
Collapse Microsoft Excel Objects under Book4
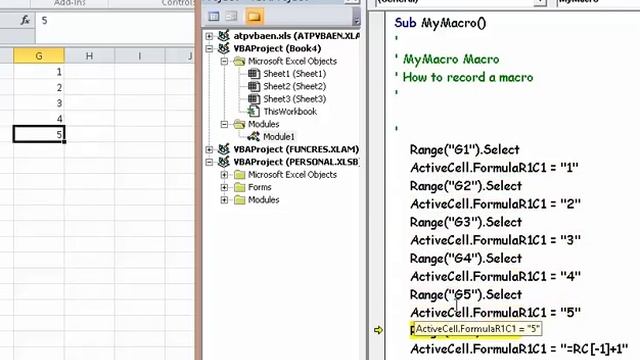pos(224,62)
